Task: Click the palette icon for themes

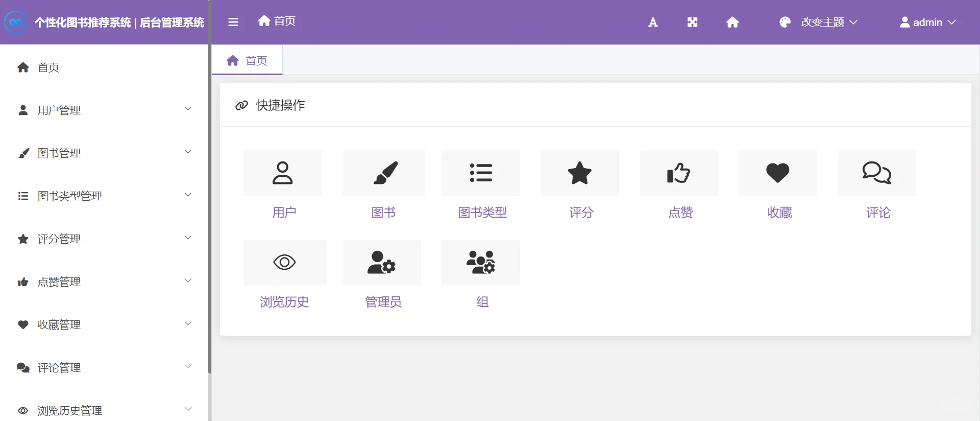Action: [x=785, y=22]
